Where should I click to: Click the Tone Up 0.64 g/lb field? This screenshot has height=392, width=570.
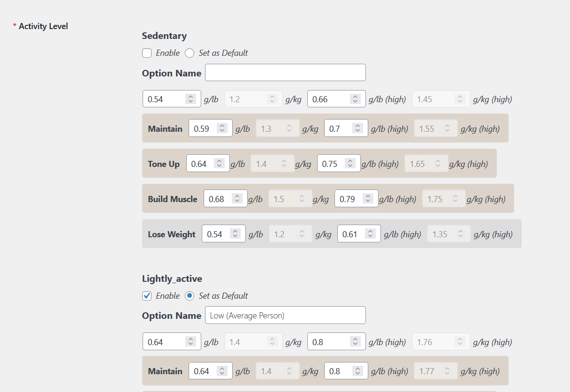208,164
